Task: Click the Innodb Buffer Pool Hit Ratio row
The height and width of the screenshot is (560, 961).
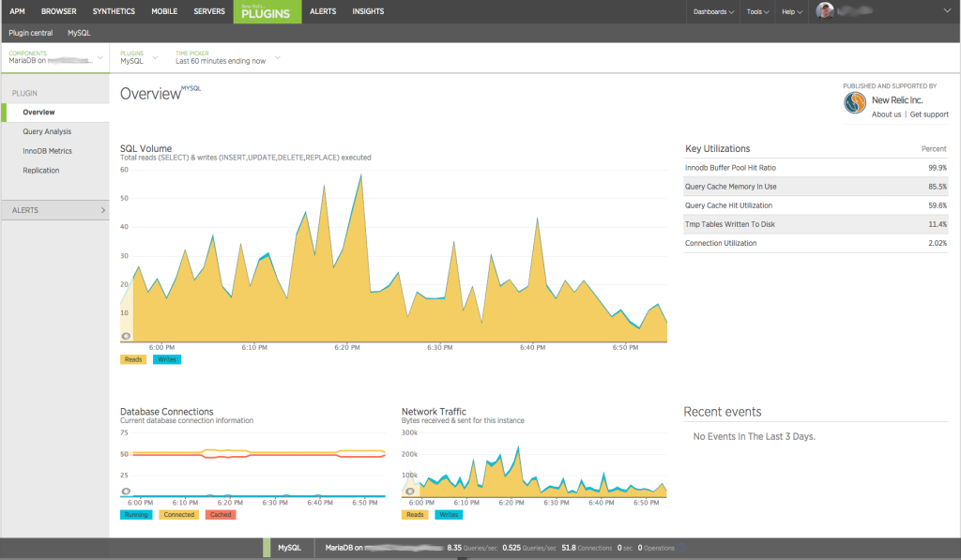Action: point(816,168)
